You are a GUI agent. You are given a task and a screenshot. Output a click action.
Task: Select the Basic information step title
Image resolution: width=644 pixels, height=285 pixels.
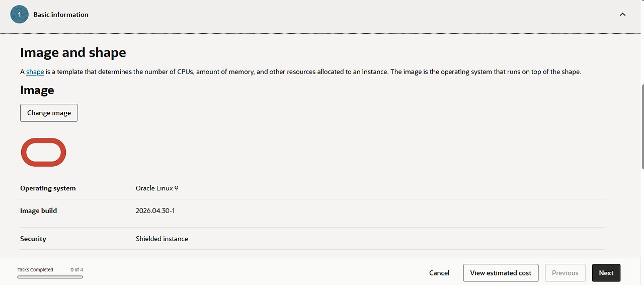pos(61,15)
